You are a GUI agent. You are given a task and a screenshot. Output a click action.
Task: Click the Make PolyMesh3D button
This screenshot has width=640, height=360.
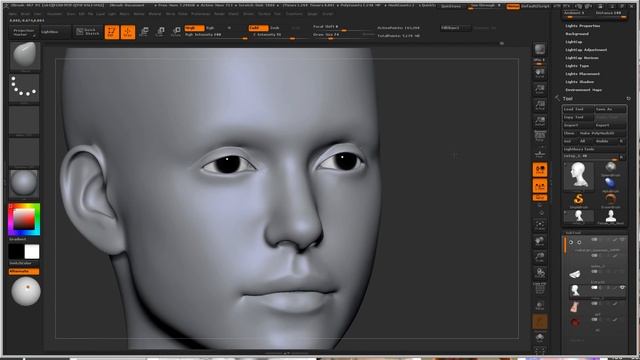tap(602, 133)
